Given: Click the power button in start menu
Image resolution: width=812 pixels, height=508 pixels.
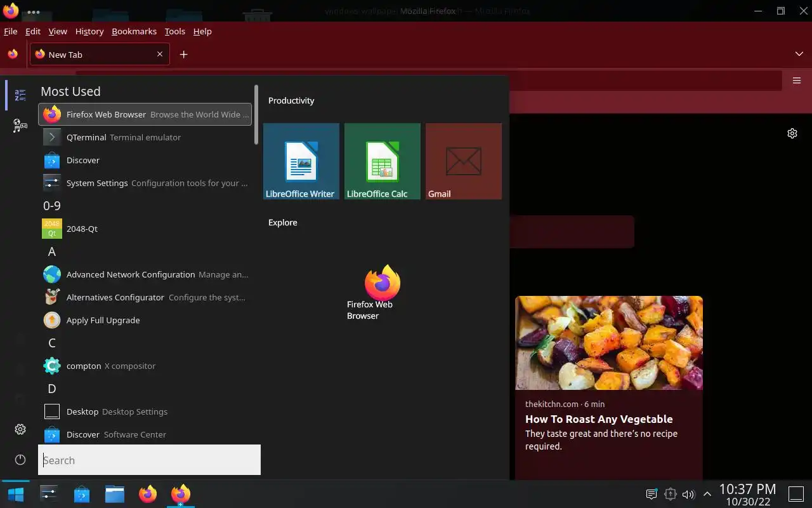Looking at the screenshot, I should point(20,460).
